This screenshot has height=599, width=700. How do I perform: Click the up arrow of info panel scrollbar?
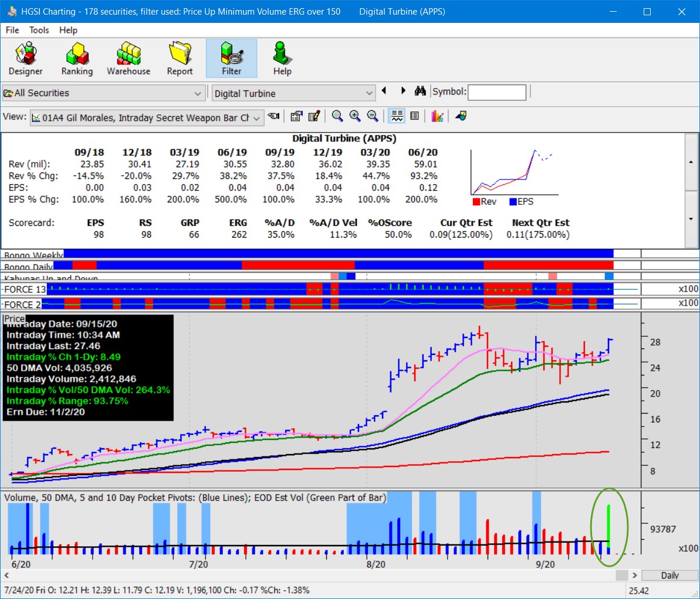[x=691, y=162]
